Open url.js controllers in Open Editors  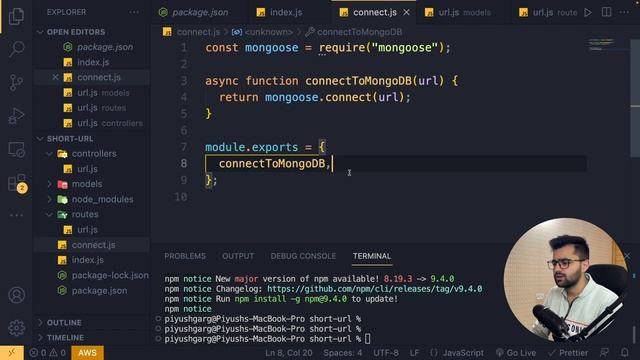pyautogui.click(x=109, y=123)
